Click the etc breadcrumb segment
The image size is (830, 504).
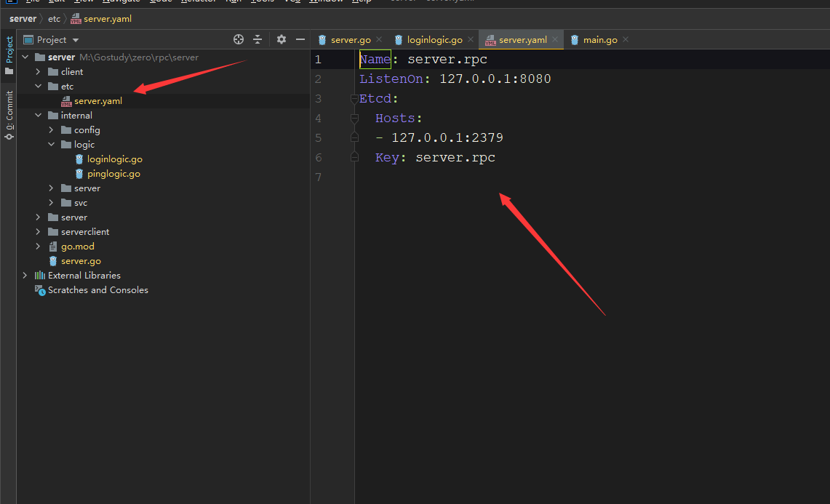click(54, 19)
